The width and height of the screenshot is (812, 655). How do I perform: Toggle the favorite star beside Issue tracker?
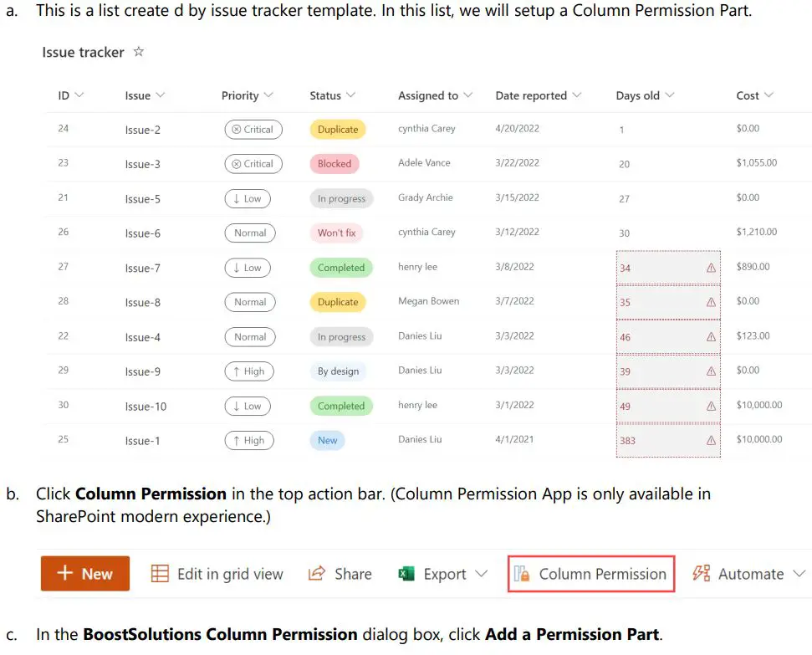coord(138,51)
